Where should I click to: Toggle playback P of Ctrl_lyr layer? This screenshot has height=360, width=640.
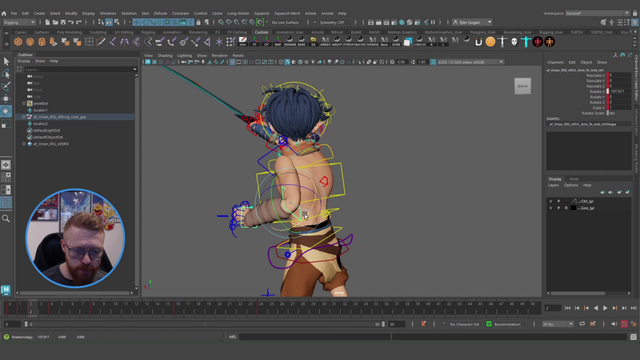point(559,201)
